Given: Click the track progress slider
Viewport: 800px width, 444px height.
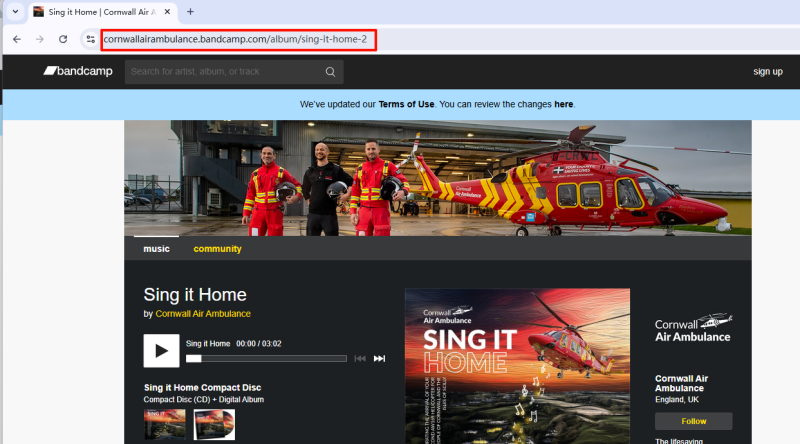Looking at the screenshot, I should tap(266, 358).
